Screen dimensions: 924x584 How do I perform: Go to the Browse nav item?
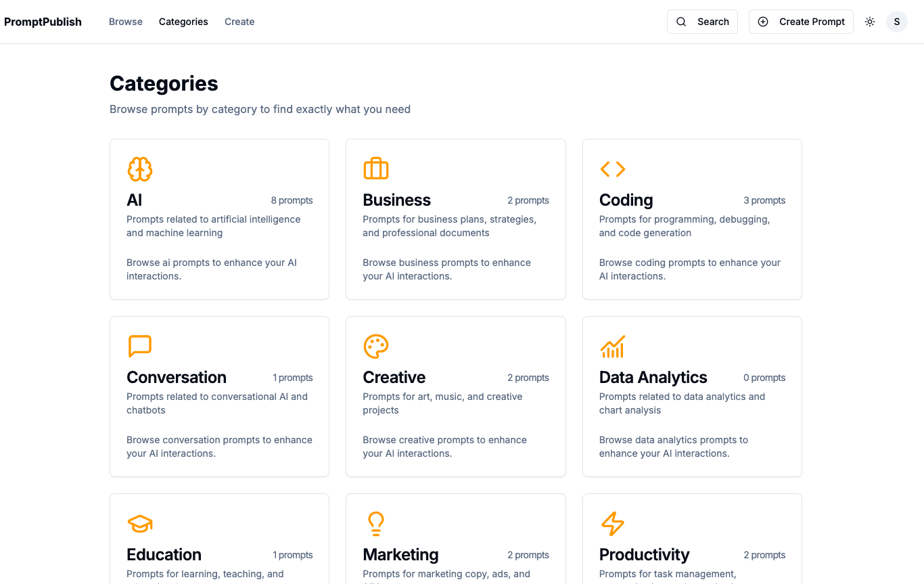(x=126, y=22)
